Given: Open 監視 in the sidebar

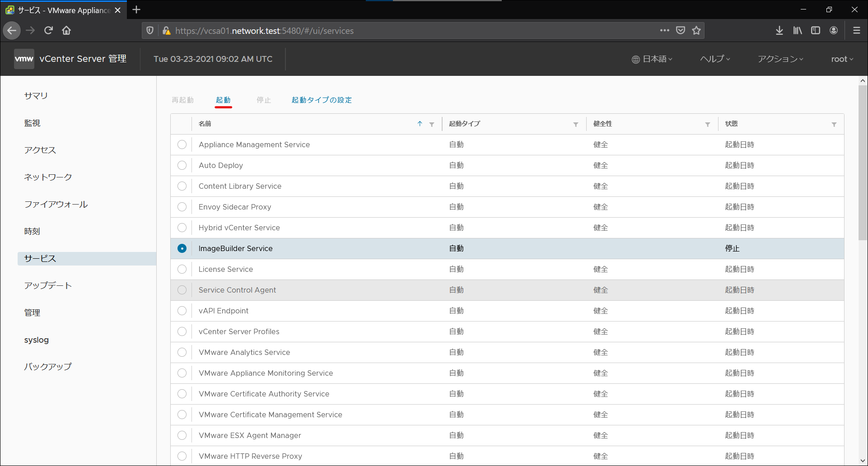Looking at the screenshot, I should (x=32, y=123).
